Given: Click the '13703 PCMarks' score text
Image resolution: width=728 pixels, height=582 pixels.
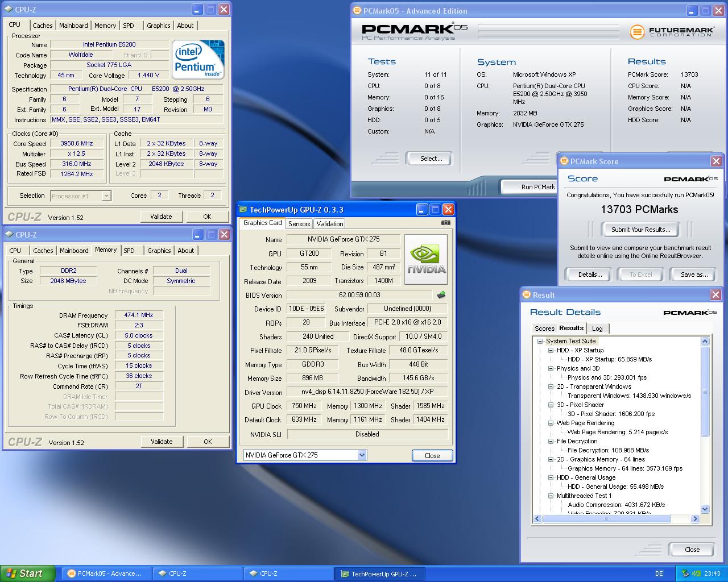Looking at the screenshot, I should click(639, 210).
